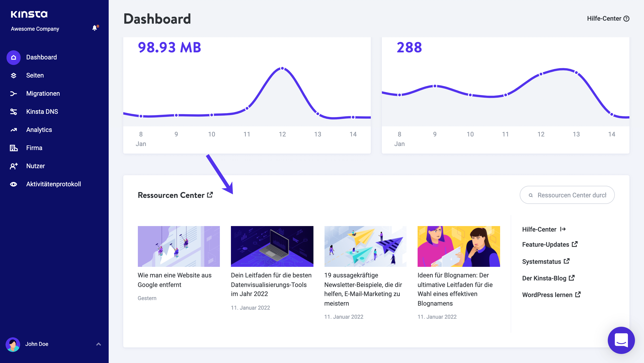Click the Migrationen sidebar icon

pyautogui.click(x=13, y=93)
